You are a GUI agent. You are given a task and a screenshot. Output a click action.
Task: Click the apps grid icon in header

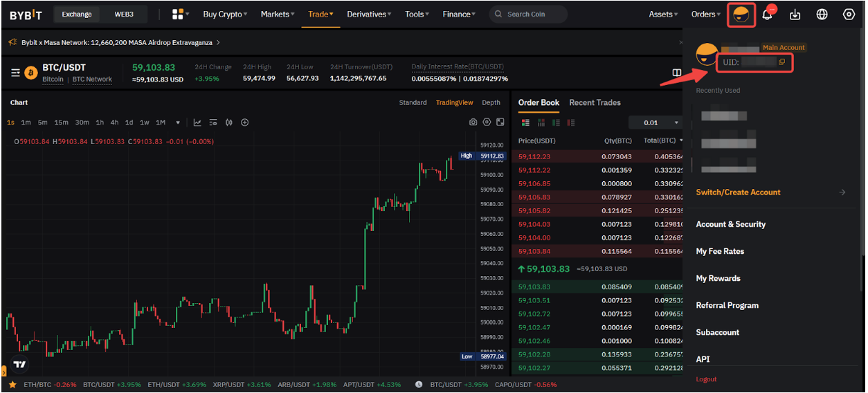(x=178, y=15)
